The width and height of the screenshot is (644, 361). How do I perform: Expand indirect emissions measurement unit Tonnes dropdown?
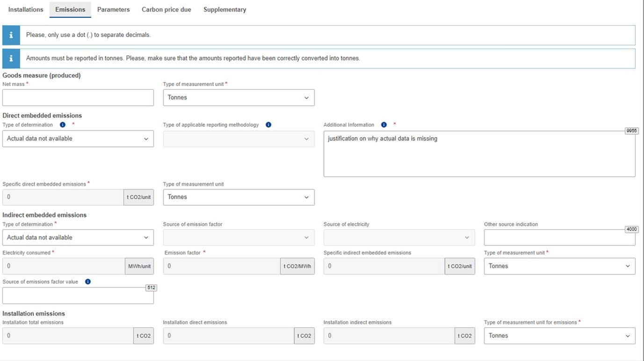pos(559,266)
